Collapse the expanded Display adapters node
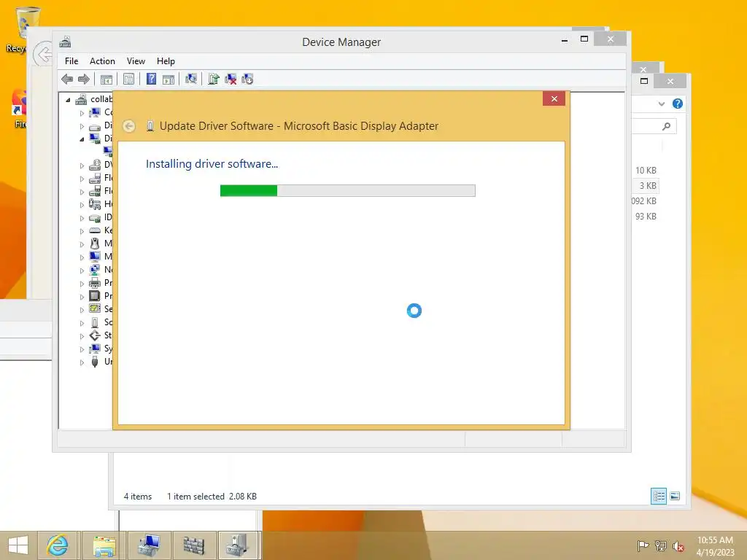Screen dimensions: 747x560 (x=82, y=139)
